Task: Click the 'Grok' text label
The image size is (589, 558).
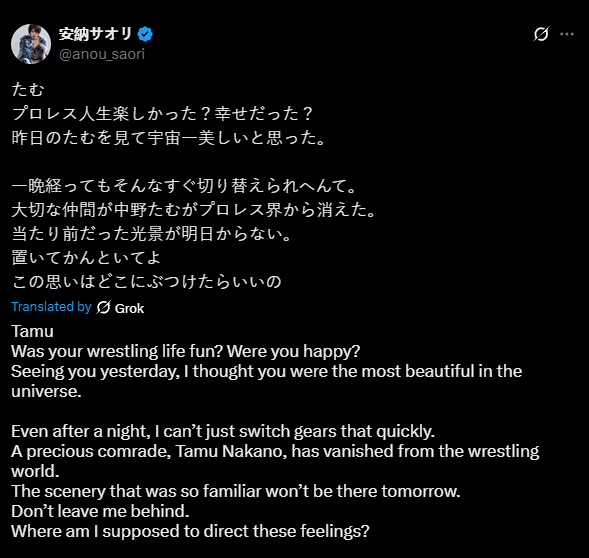Action: pyautogui.click(x=129, y=308)
